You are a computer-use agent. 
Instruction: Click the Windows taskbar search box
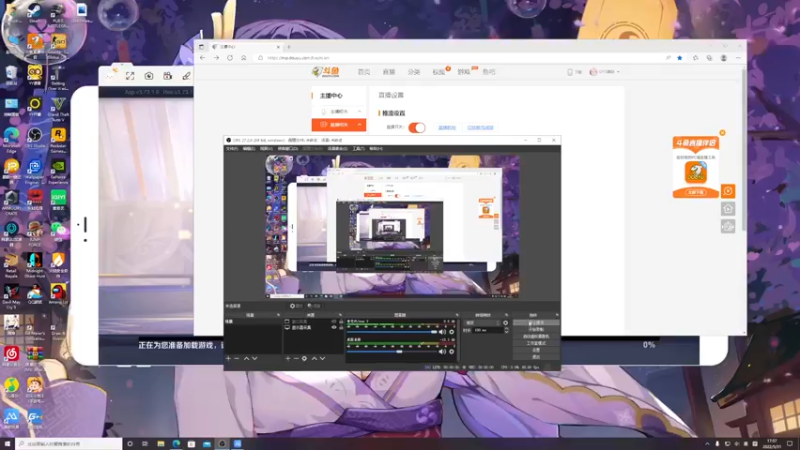pyautogui.click(x=69, y=444)
